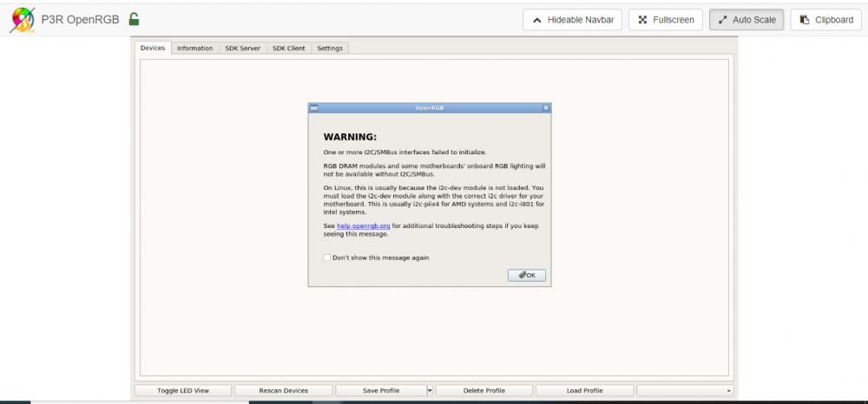Image resolution: width=868 pixels, height=404 pixels.
Task: Click the P3R OpenRGB logo icon
Action: pyautogui.click(x=23, y=21)
